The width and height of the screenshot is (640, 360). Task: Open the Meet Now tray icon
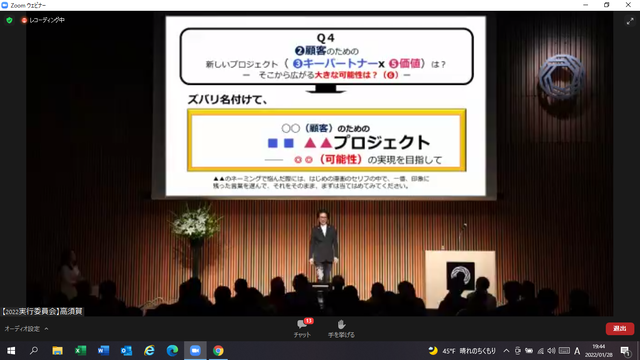pos(518,351)
